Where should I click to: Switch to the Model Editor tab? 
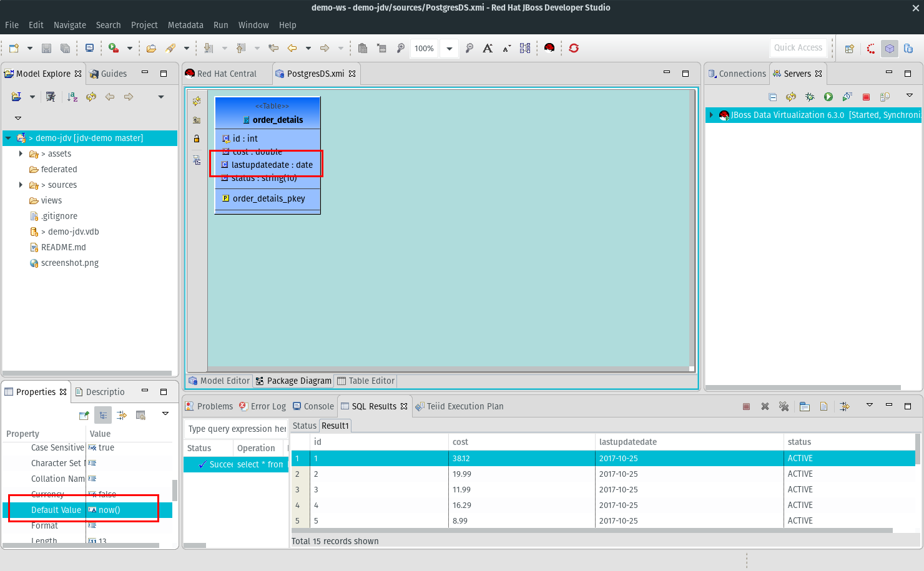coord(219,381)
